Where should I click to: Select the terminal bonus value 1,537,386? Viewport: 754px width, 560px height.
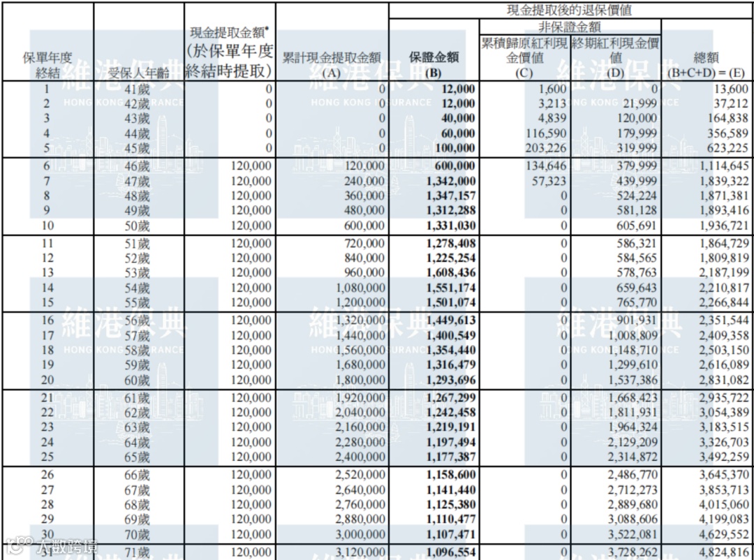(633, 380)
